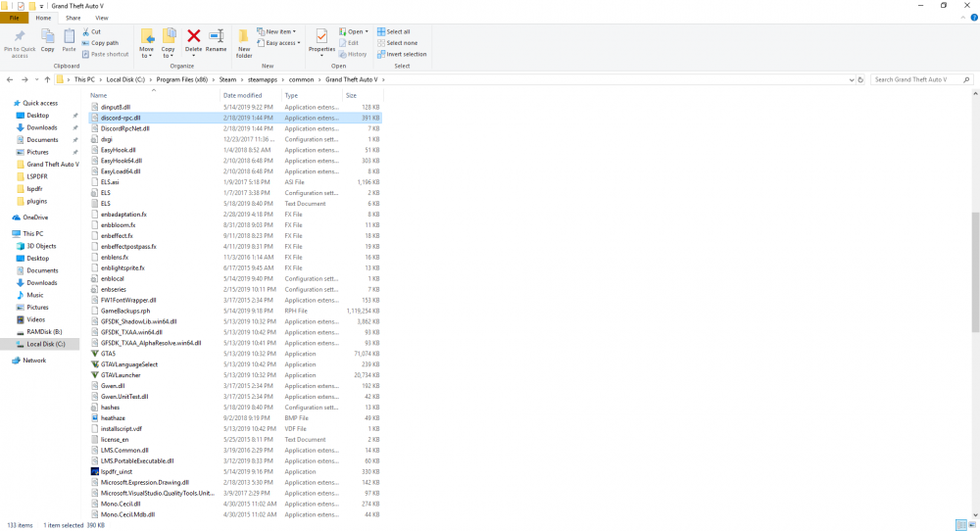Click the New folder icon
This screenshot has width=980, height=531.
(x=244, y=36)
